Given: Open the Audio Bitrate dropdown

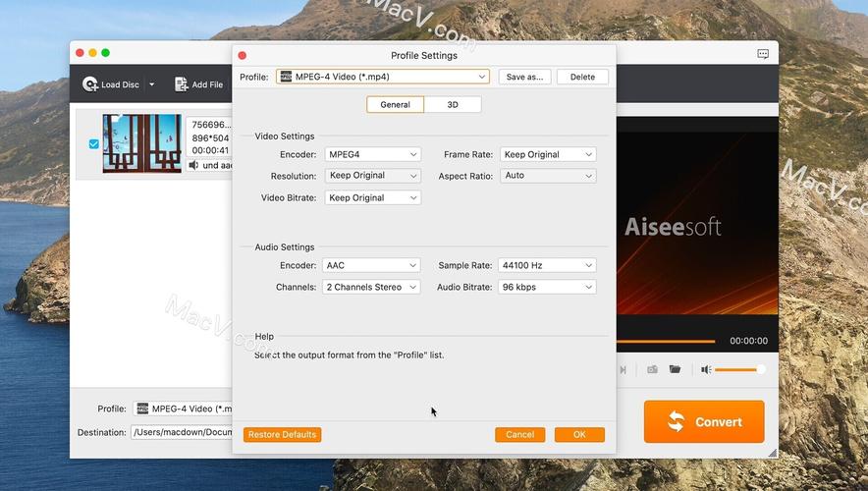Looking at the screenshot, I should pyautogui.click(x=547, y=287).
